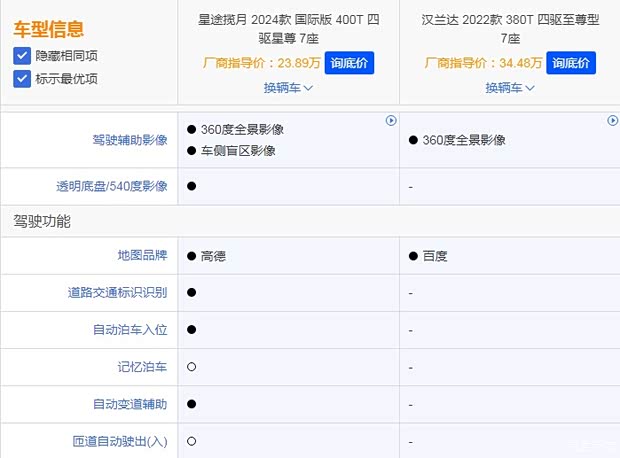Open the 匝道自动驶出(入) parameter link

point(120,441)
